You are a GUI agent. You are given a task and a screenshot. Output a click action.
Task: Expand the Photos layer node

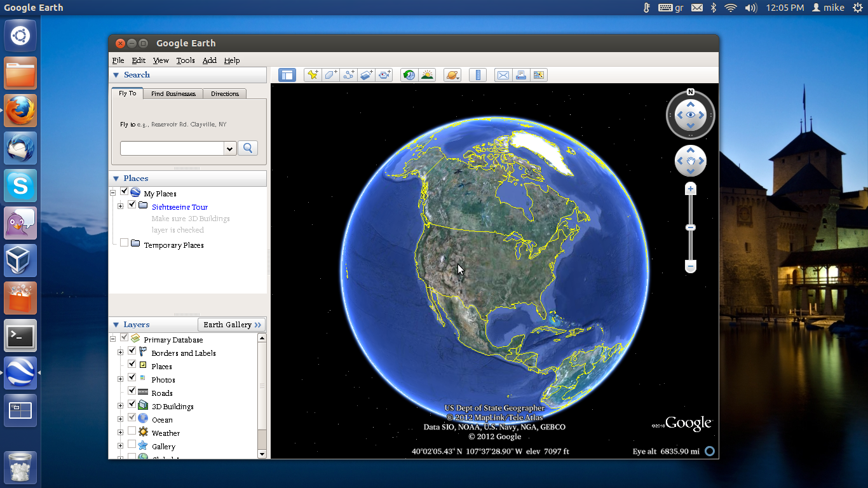120,379
